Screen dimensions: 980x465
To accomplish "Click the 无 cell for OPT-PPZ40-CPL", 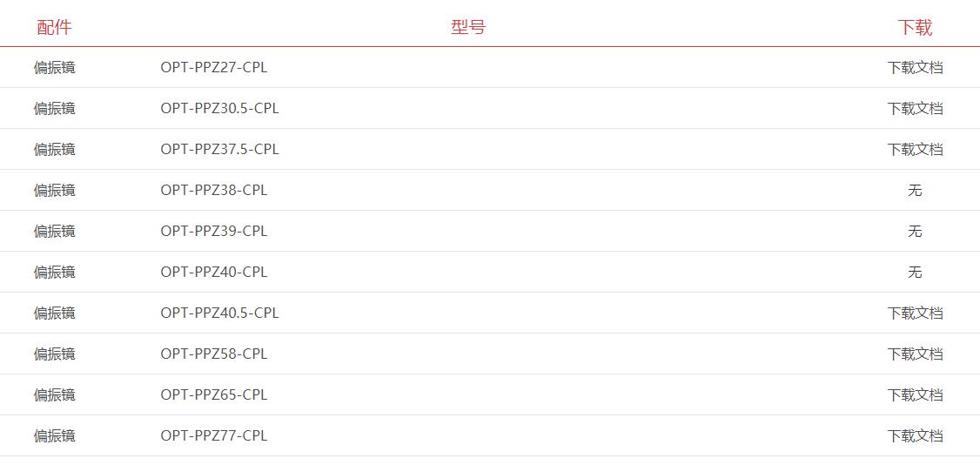I will click(915, 273).
